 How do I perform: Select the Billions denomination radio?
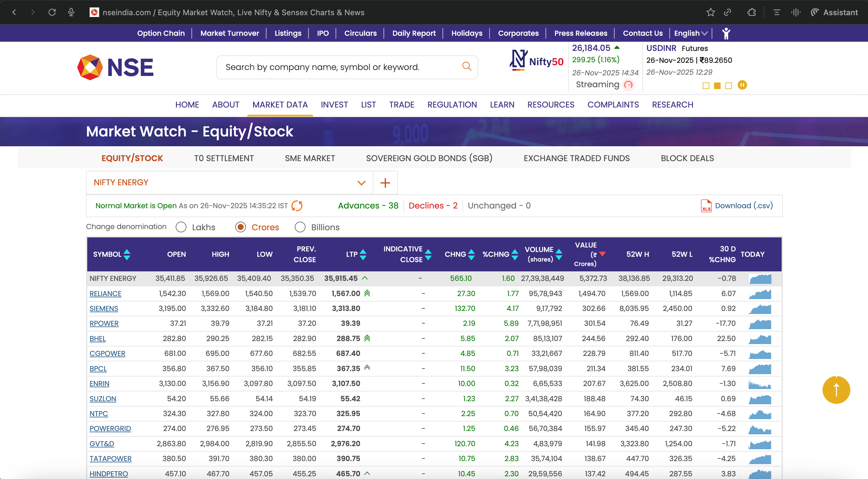click(300, 227)
